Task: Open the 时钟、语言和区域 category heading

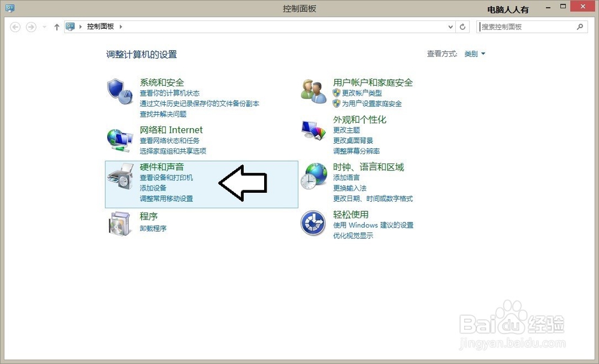Action: coord(368,167)
